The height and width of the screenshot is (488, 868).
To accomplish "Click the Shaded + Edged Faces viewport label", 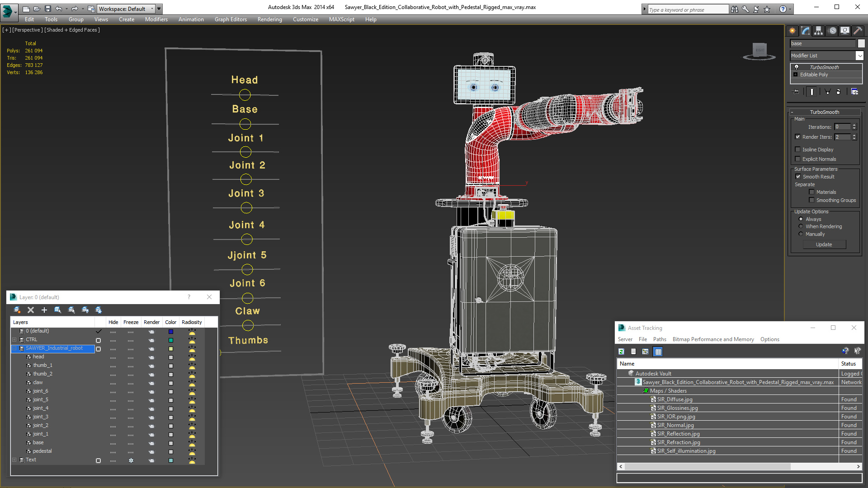I will pos(71,30).
